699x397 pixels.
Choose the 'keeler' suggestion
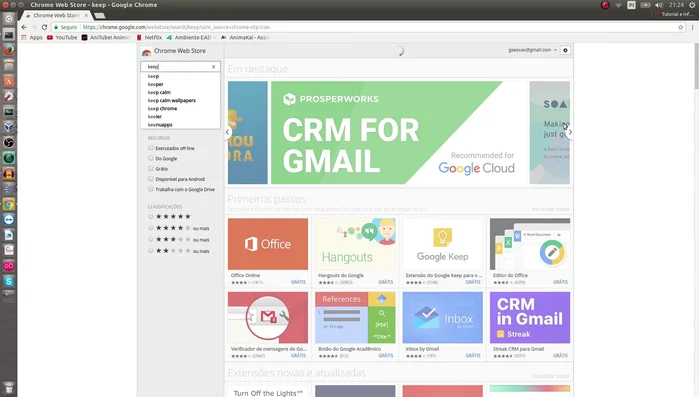(180, 116)
